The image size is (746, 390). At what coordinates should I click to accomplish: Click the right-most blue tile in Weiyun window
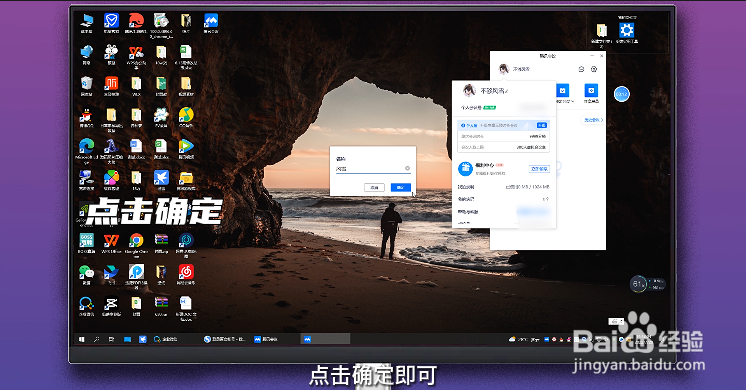point(591,90)
